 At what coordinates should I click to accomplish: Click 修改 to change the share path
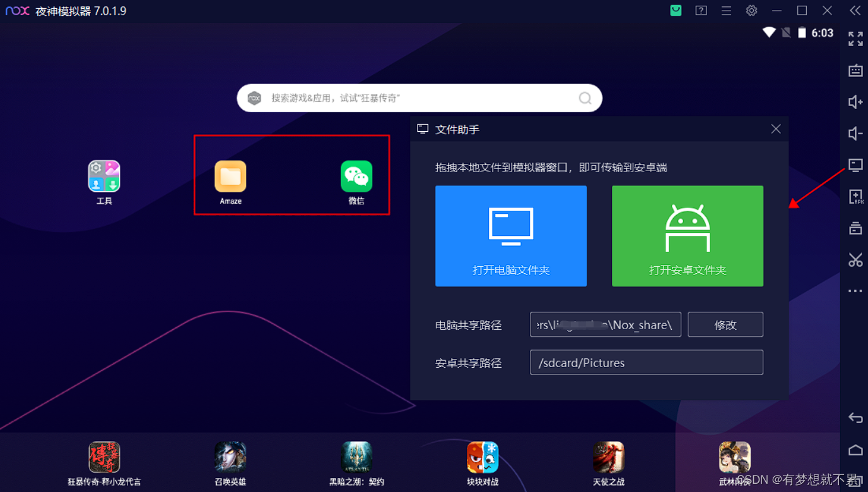tap(725, 324)
